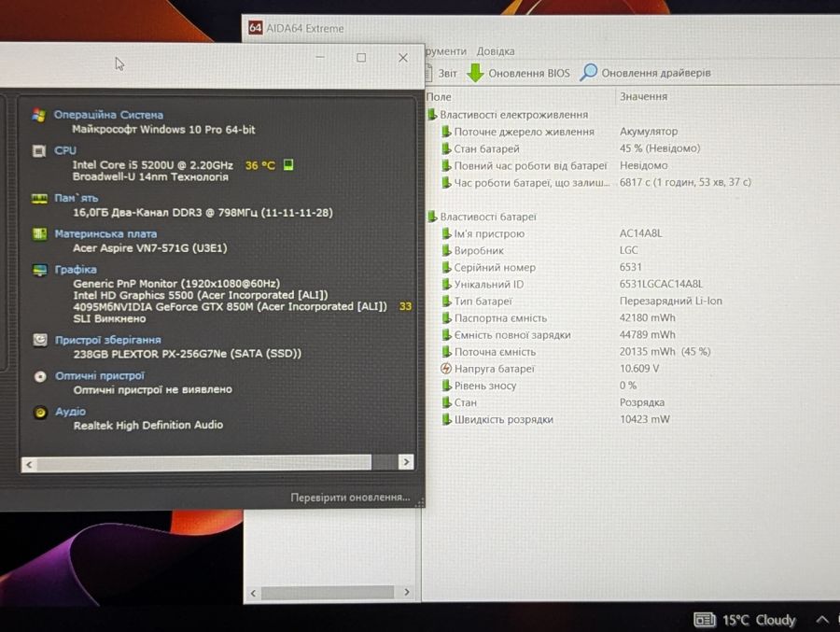The image size is (840, 632).
Task: Expand the system tray hidden icons chevron
Action: pos(821,619)
